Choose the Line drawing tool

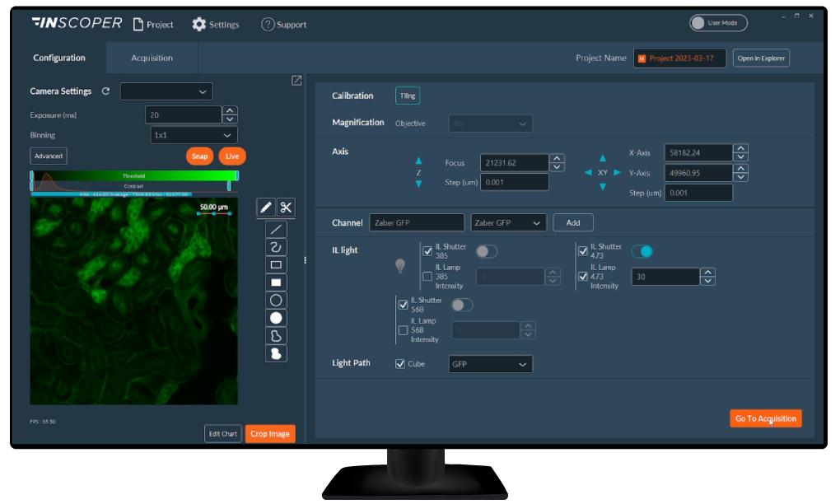click(276, 228)
